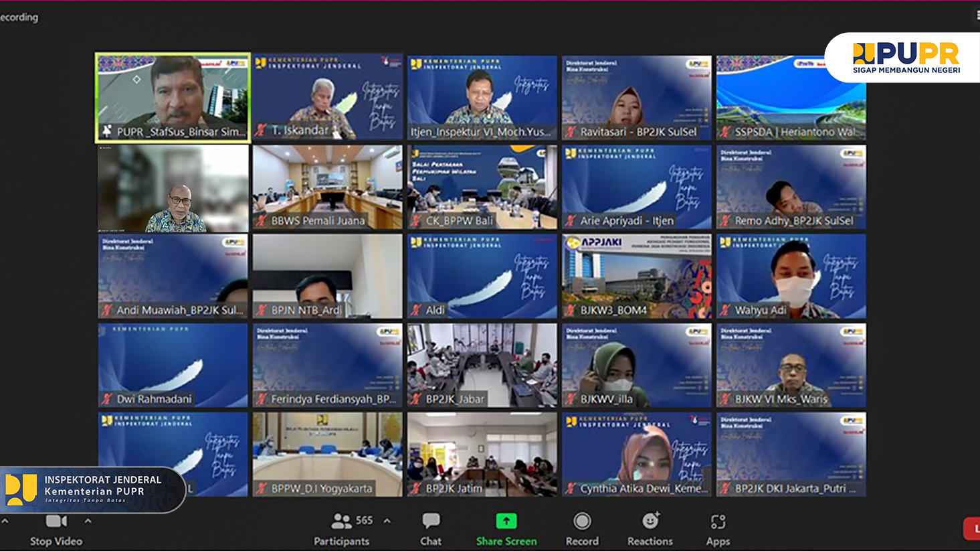Start recording with the Record button
This screenshot has height=551, width=980.
(x=582, y=530)
